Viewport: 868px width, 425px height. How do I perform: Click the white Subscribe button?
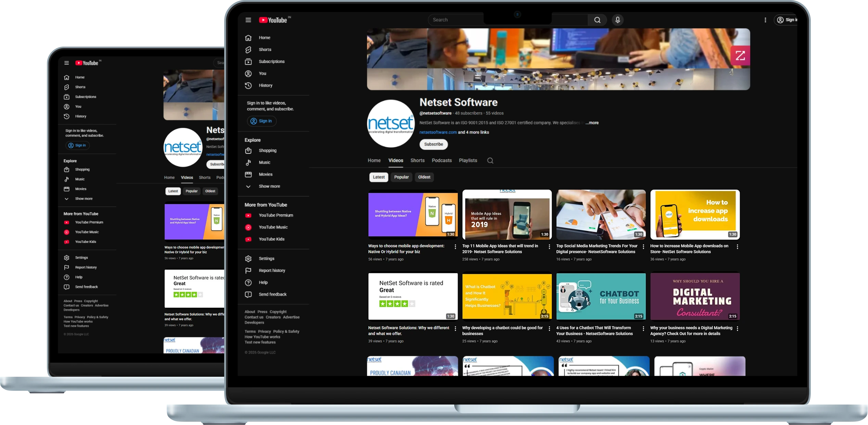click(433, 144)
